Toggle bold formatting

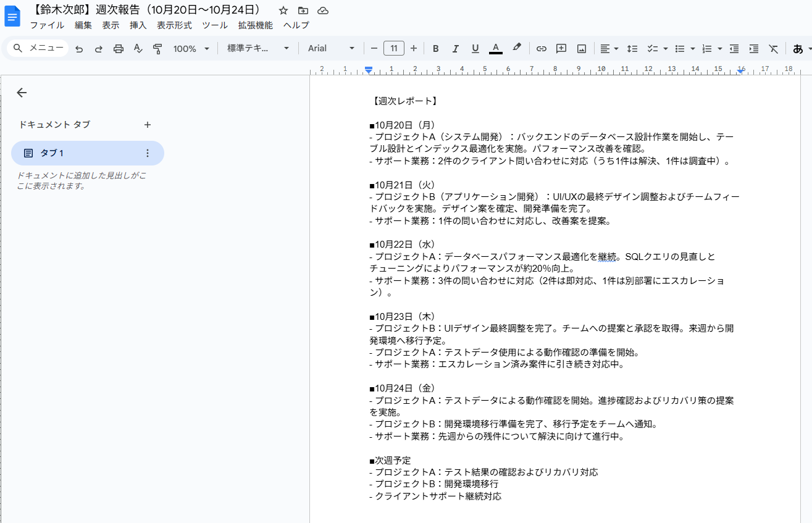click(435, 49)
